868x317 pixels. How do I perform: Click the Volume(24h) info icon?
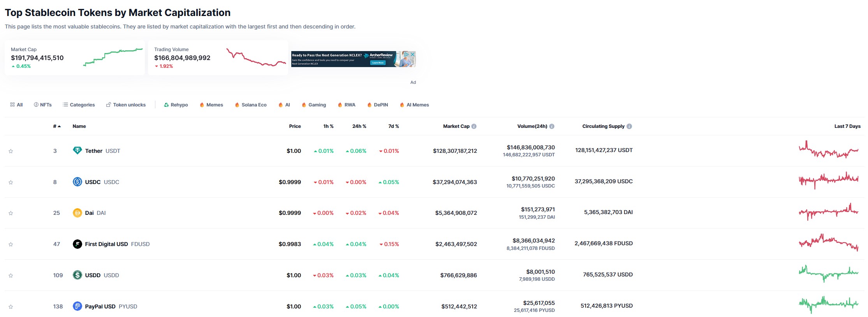coord(552,126)
